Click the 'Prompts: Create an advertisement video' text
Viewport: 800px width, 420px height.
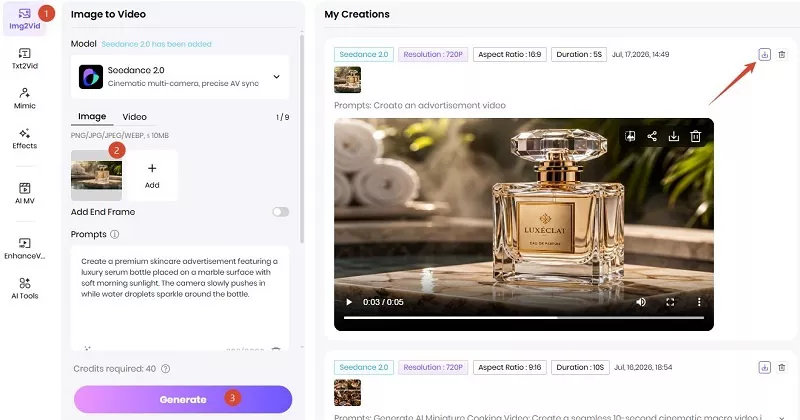coord(420,105)
